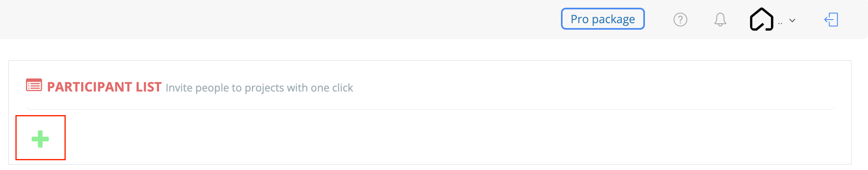This screenshot has width=868, height=170.
Task: Click the PARTICIPANT LIST heading
Action: (x=104, y=87)
